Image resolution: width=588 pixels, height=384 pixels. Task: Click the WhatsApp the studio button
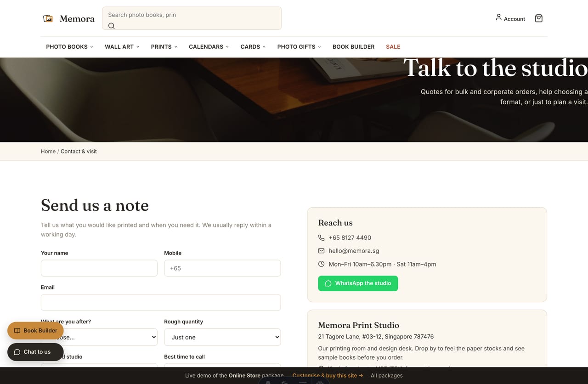pos(358,283)
